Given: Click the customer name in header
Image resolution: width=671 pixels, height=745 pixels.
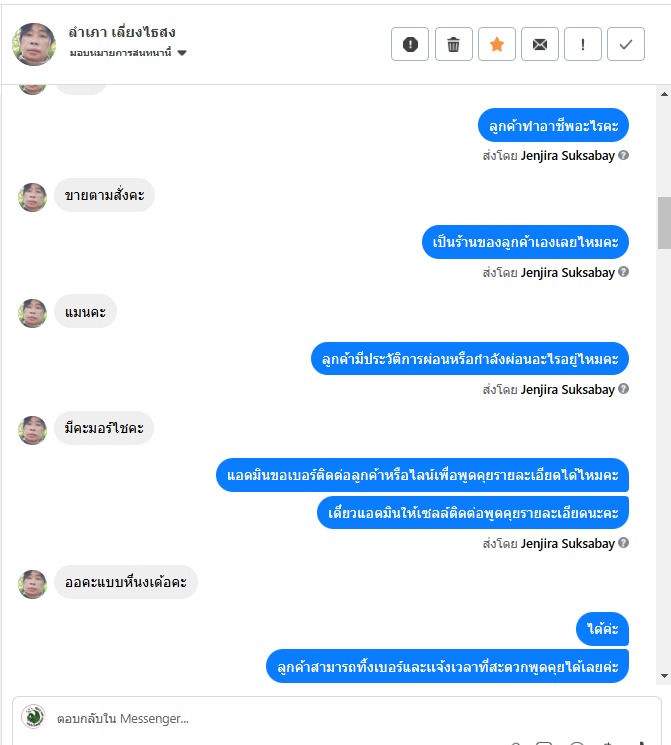Looking at the screenshot, I should point(122,32).
